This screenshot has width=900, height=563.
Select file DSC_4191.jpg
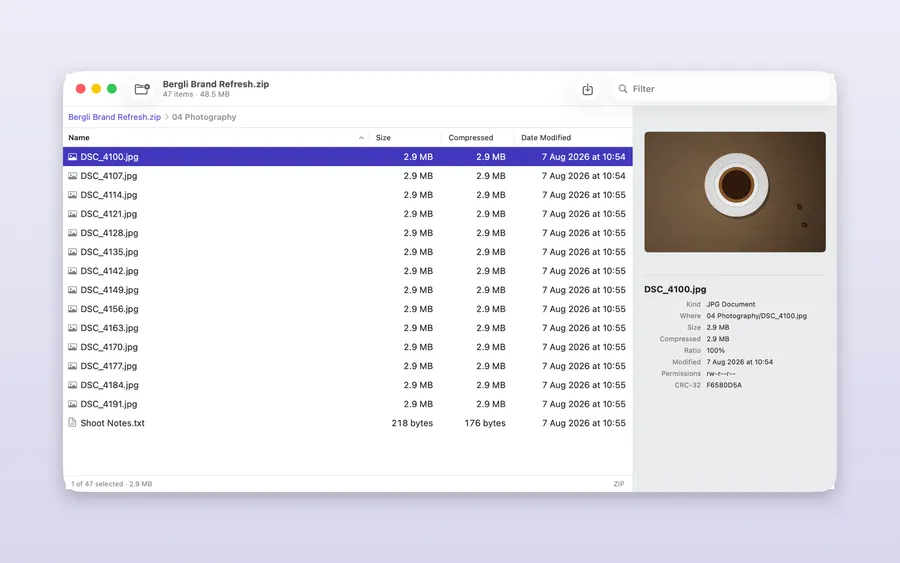coord(348,403)
